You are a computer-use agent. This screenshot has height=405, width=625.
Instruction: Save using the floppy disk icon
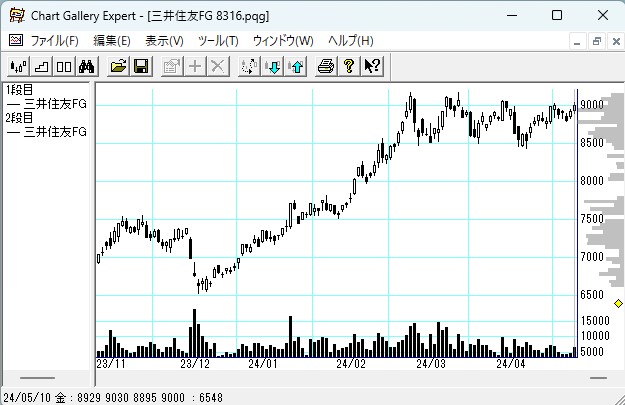point(141,66)
